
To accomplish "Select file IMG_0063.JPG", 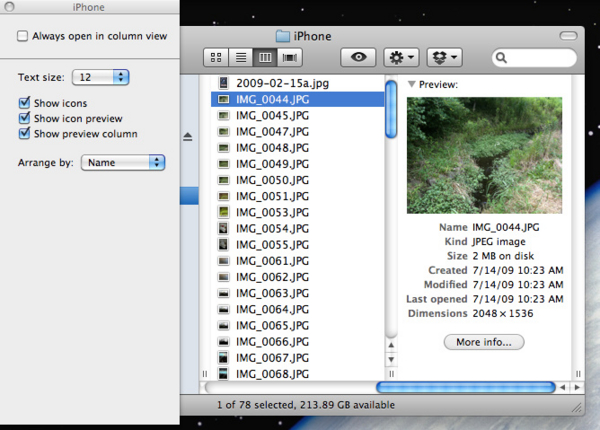I will tap(297, 293).
